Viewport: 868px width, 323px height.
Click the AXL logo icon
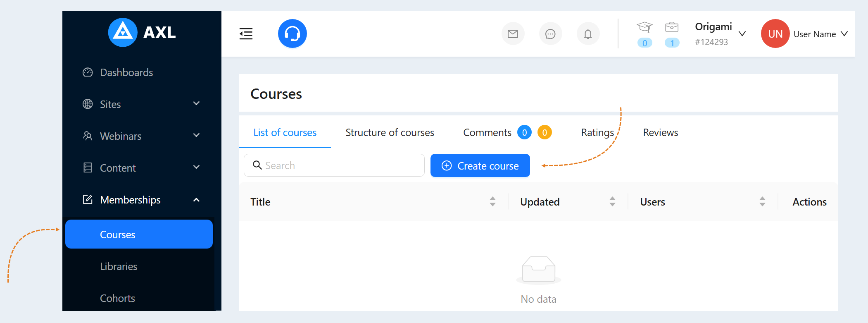pyautogui.click(x=123, y=32)
